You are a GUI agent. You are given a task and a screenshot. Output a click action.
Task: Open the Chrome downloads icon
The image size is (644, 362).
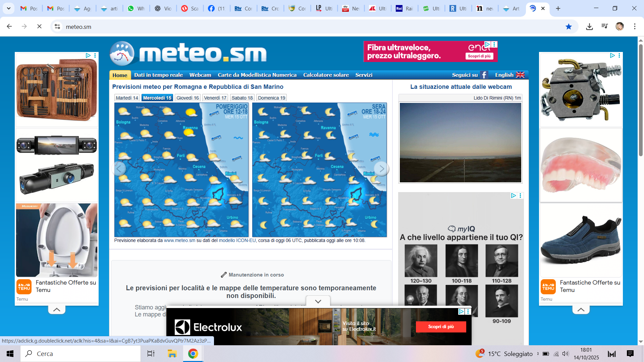tap(589, 26)
